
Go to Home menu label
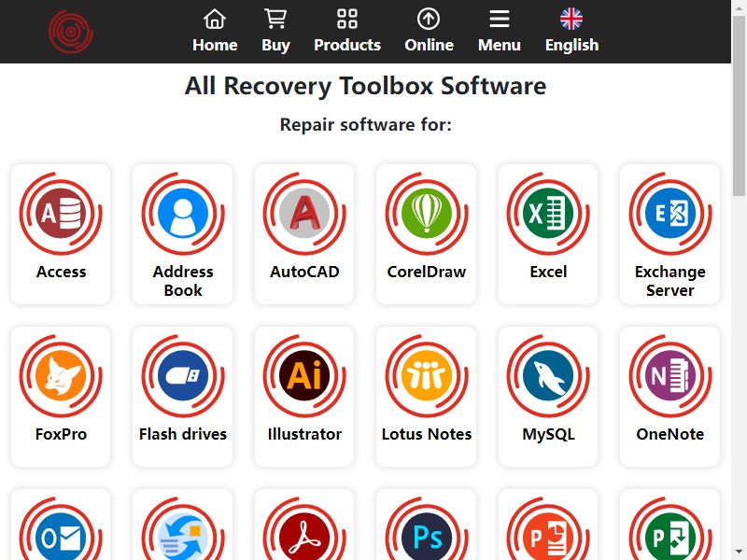click(215, 45)
